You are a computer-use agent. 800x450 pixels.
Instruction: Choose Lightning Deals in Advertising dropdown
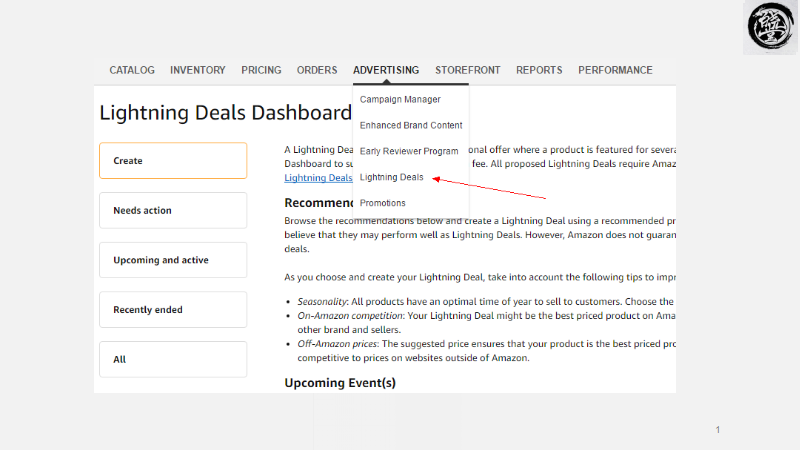[x=391, y=177]
